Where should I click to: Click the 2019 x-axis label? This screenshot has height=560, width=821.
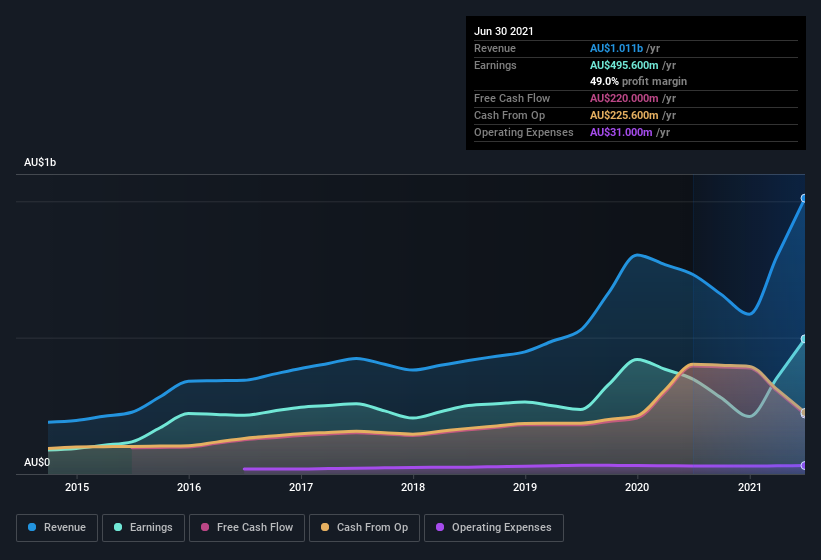pyautogui.click(x=525, y=487)
